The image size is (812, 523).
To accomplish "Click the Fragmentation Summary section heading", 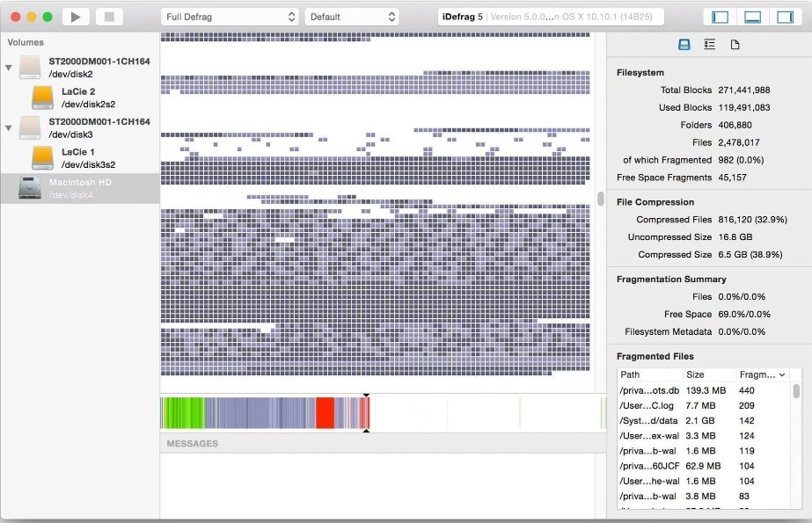I will 671,280.
